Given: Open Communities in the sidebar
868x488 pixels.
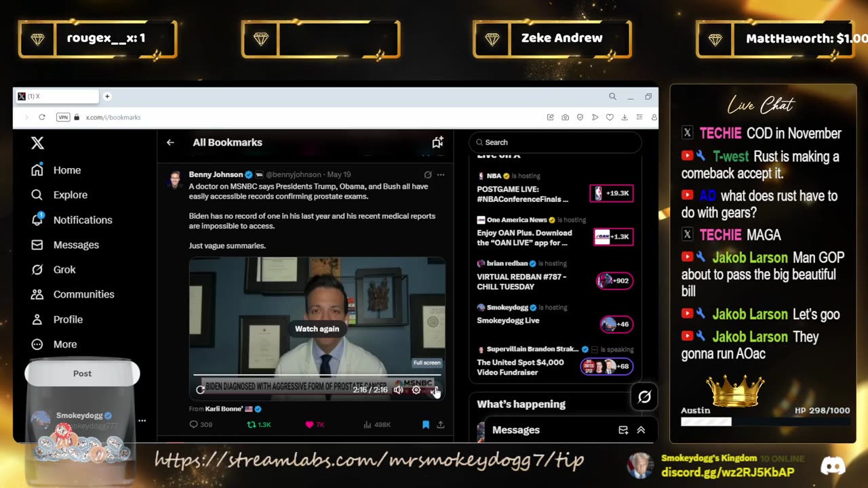Looking at the screenshot, I should click(x=73, y=294).
